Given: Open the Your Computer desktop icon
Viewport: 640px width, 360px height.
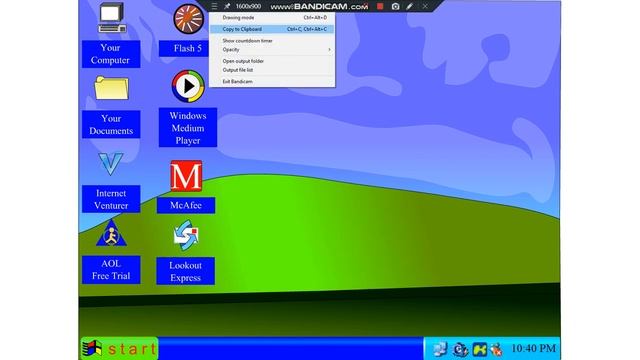Looking at the screenshot, I should click(x=112, y=18).
